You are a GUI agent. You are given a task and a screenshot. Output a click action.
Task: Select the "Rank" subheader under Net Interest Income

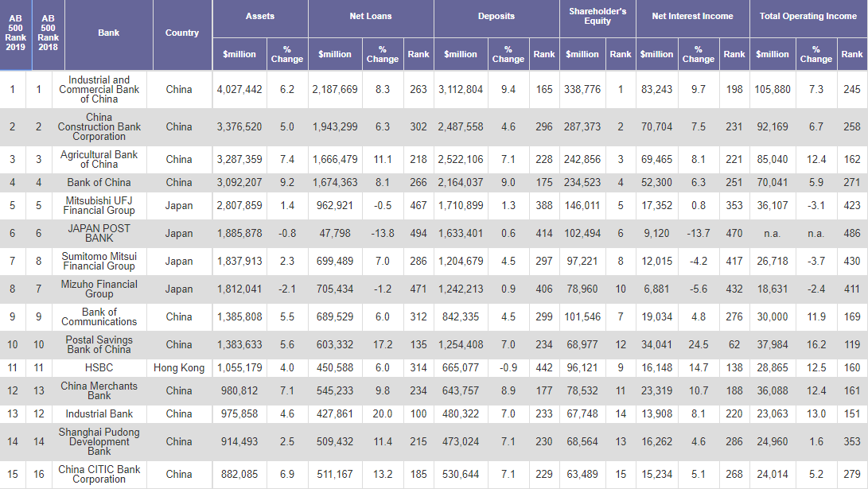coord(734,54)
